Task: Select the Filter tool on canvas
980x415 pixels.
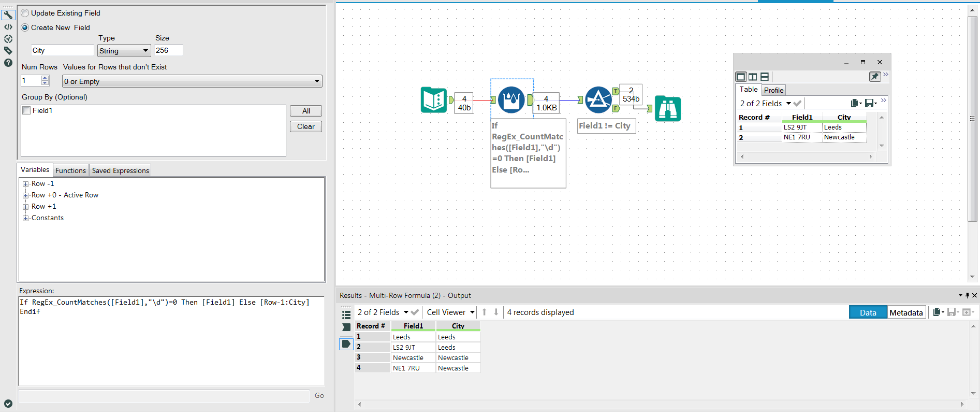Action: (598, 99)
